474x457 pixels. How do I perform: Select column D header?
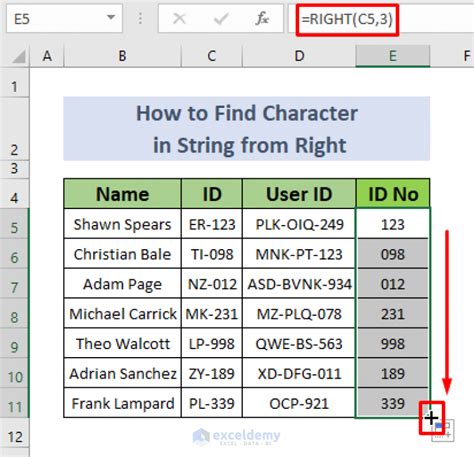(299, 56)
